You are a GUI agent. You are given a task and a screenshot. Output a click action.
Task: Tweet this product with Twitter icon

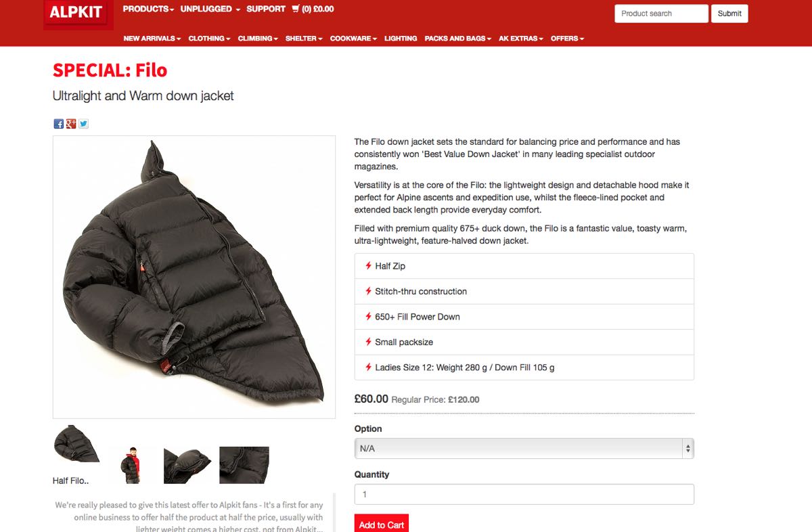click(x=83, y=124)
